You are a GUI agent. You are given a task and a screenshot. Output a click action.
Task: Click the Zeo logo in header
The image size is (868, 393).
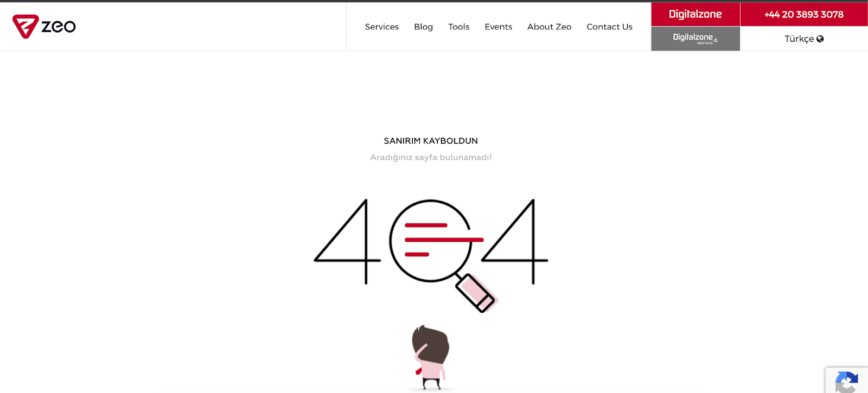tap(44, 26)
